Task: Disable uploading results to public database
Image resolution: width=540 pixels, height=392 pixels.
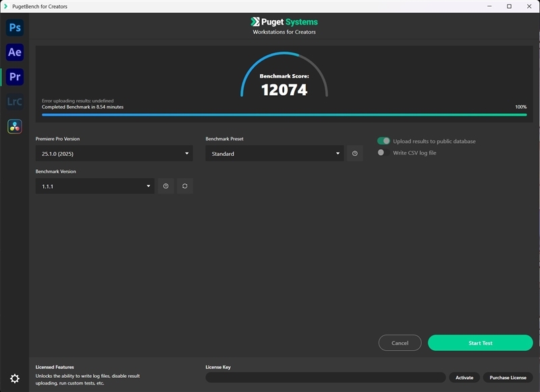Action: click(383, 140)
